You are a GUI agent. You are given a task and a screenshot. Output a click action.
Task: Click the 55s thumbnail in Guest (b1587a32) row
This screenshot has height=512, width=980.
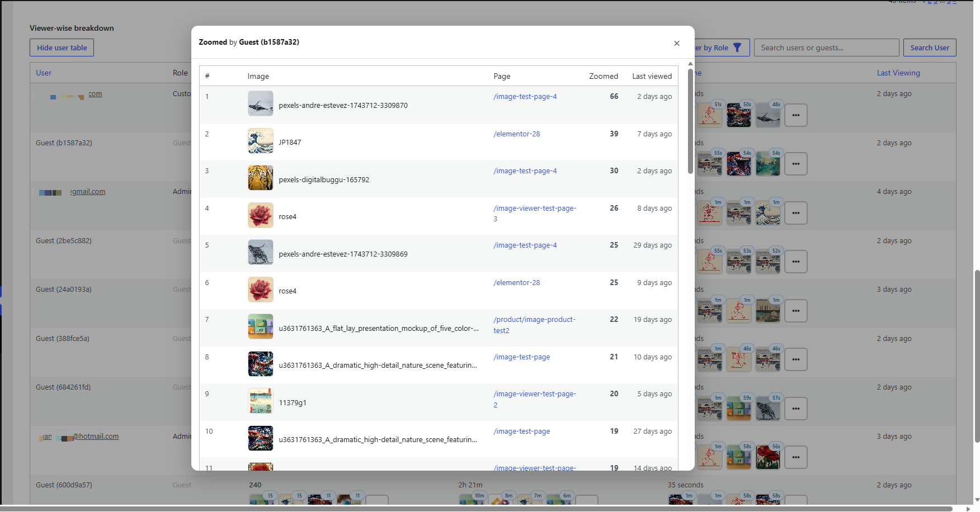(x=710, y=164)
